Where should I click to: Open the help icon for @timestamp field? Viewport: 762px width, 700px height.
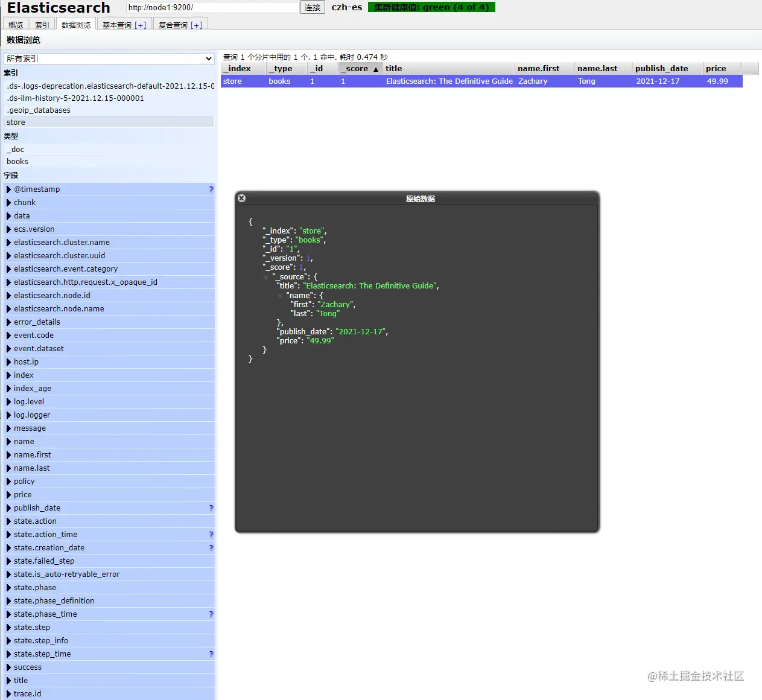pyautogui.click(x=211, y=189)
